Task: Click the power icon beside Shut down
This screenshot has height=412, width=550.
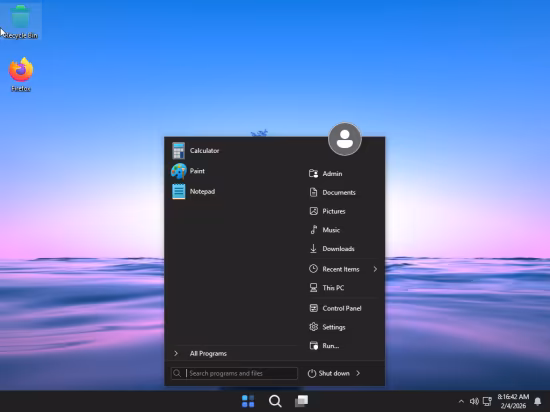Action: (x=311, y=373)
